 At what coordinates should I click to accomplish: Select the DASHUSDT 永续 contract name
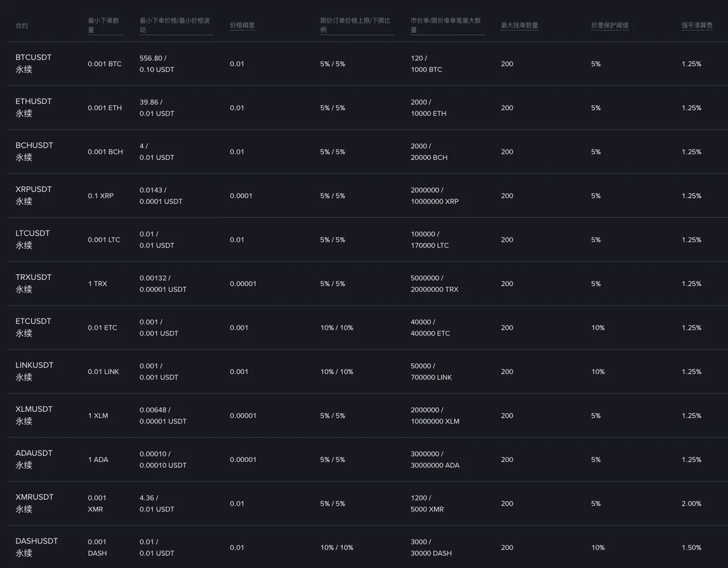[36, 547]
